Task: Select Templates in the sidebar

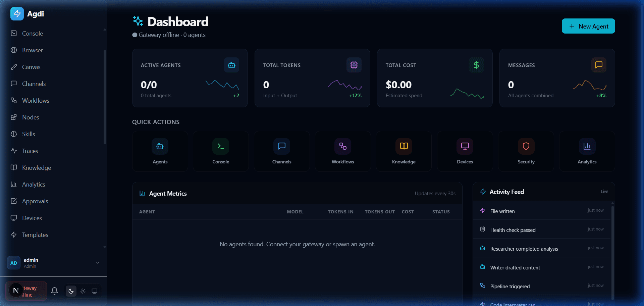Action: click(x=35, y=235)
